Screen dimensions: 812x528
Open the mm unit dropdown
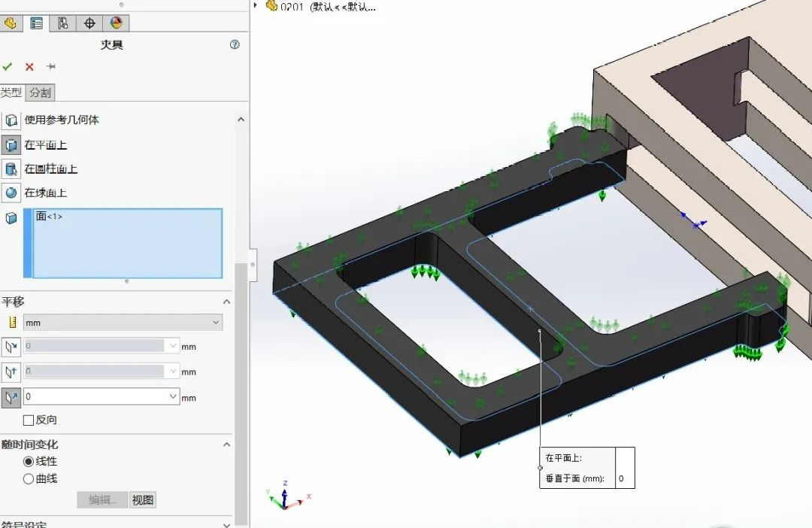[x=123, y=323]
